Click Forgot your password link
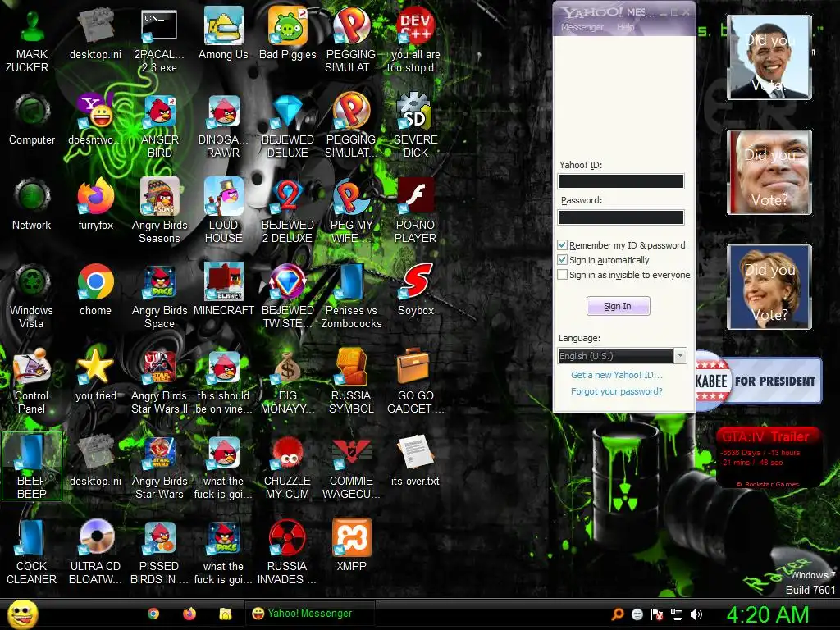This screenshot has width=840, height=630. (617, 391)
